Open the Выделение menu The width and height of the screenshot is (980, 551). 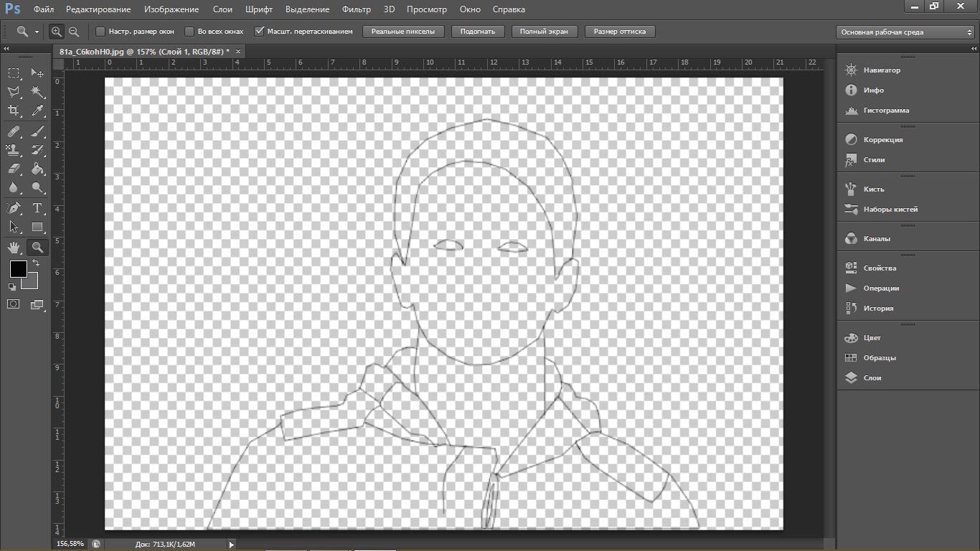307,9
